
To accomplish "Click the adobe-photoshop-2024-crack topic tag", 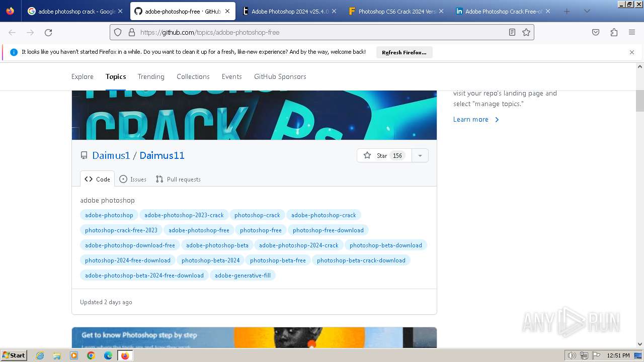I will 299,245.
